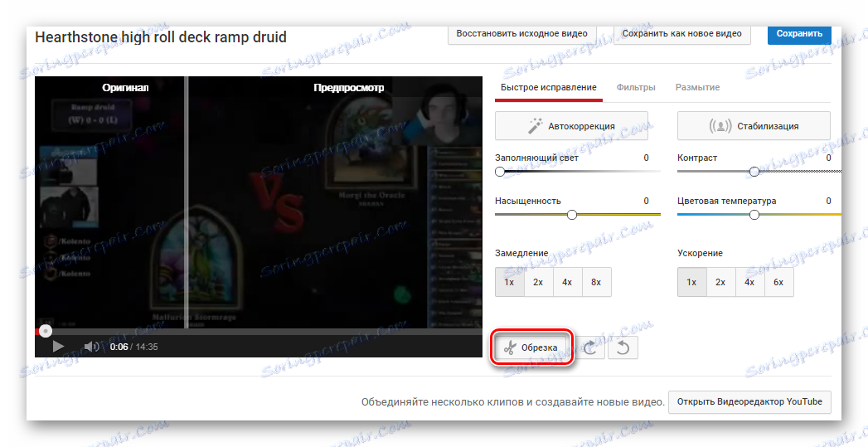Select 4x under Ускорение
The width and height of the screenshot is (868, 447).
[749, 282]
